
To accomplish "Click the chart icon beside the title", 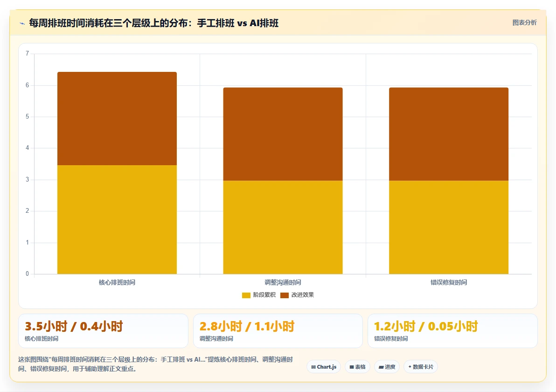I will click(x=22, y=23).
